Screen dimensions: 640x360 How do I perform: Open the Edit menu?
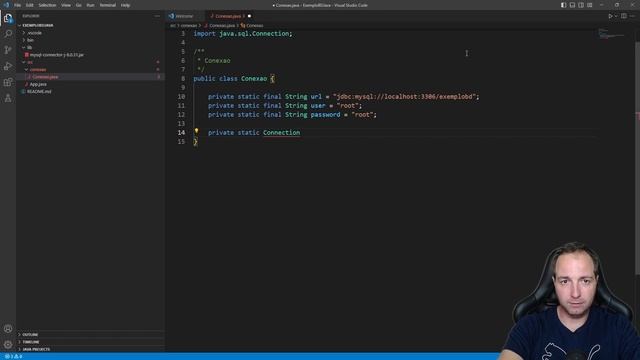pos(30,5)
